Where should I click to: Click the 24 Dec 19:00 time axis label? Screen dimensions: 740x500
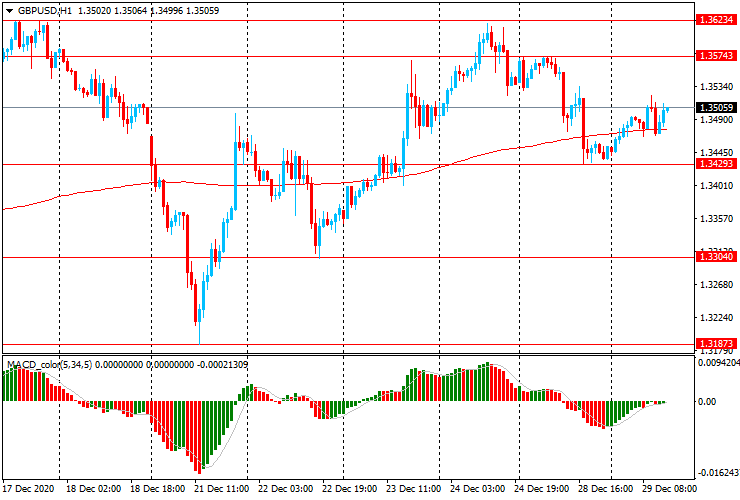pos(541,488)
